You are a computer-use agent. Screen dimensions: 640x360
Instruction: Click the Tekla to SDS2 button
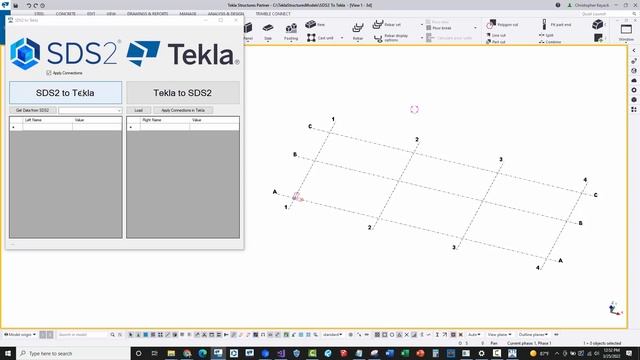pos(182,93)
